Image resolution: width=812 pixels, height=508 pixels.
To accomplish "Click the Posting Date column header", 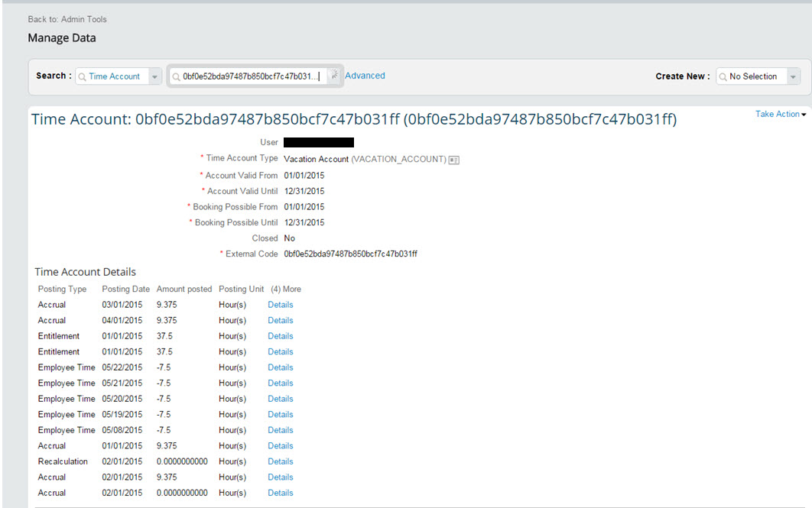I will coord(126,290).
